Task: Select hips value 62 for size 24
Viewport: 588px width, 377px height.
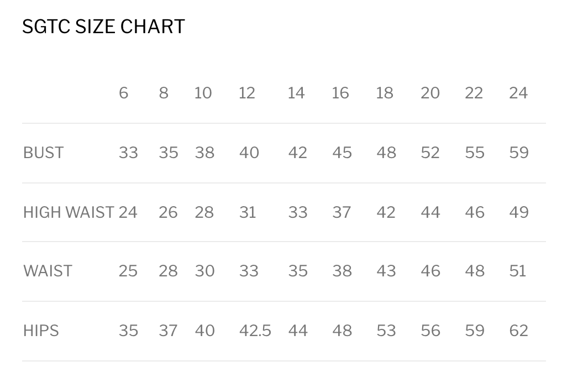Action: click(x=519, y=331)
